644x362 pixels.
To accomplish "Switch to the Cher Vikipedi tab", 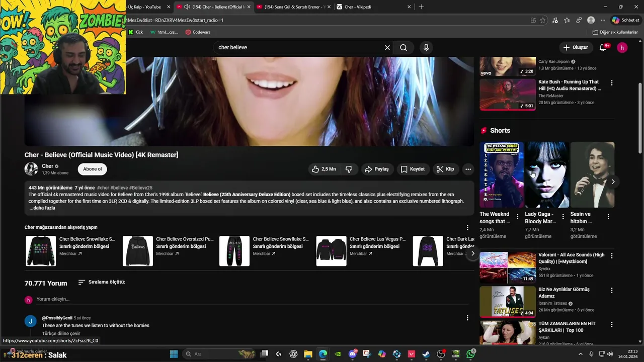I will pyautogui.click(x=373, y=7).
